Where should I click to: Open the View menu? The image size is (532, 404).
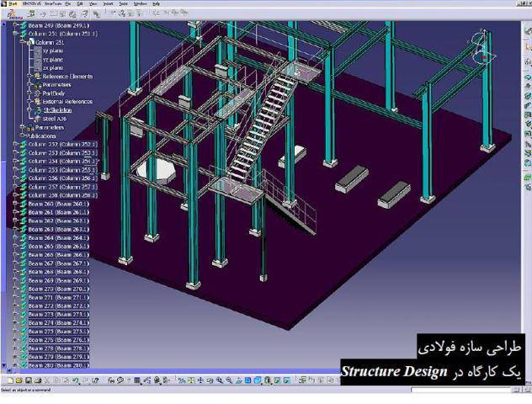pos(93,3)
